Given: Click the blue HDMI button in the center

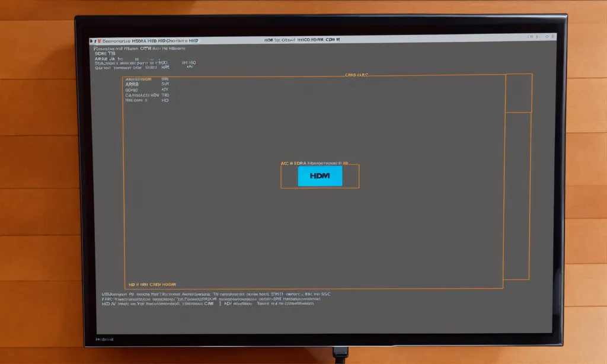Looking at the screenshot, I should point(320,176).
